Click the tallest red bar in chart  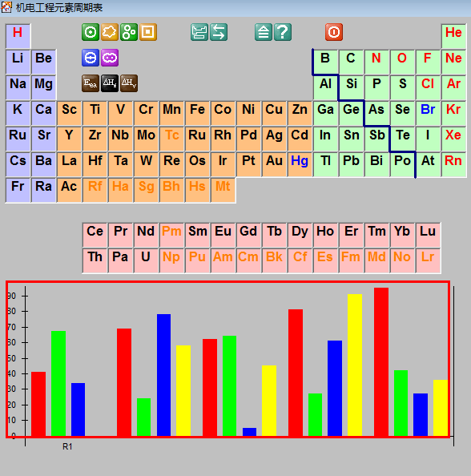tap(381, 362)
